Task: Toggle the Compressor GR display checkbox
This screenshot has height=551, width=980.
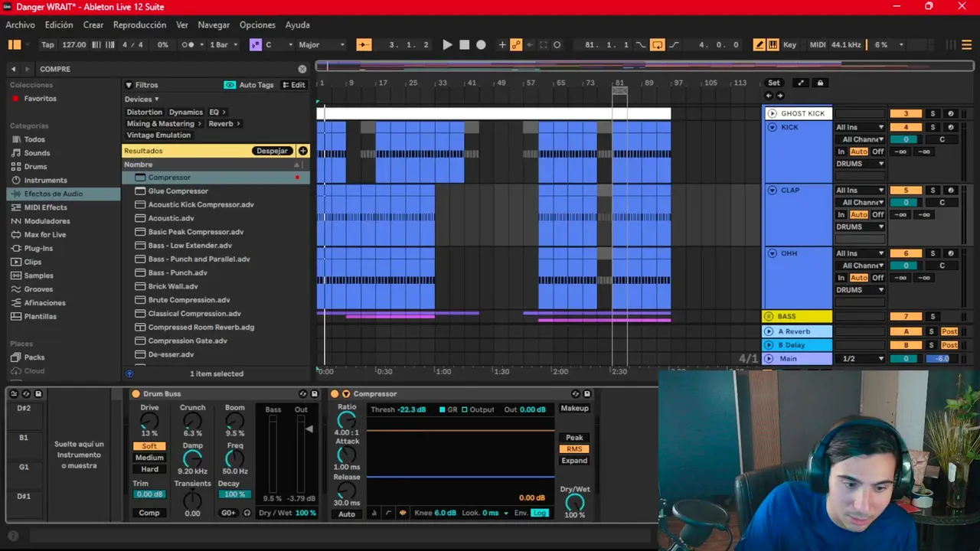Action: (442, 409)
